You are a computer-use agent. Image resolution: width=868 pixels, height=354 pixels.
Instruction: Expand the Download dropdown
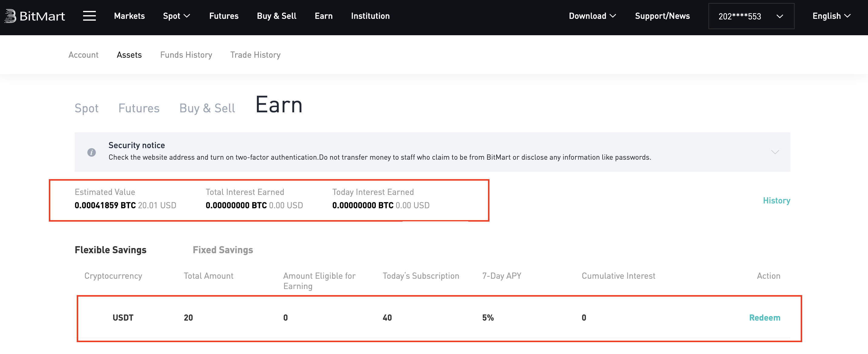592,16
